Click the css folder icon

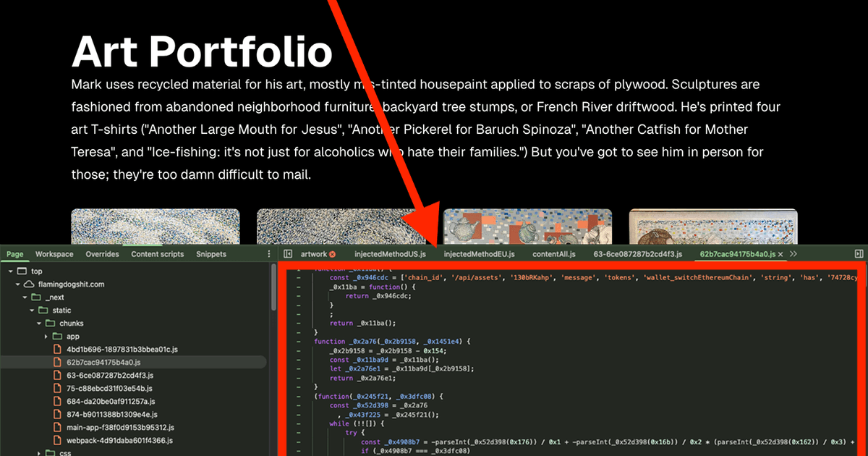(x=51, y=453)
